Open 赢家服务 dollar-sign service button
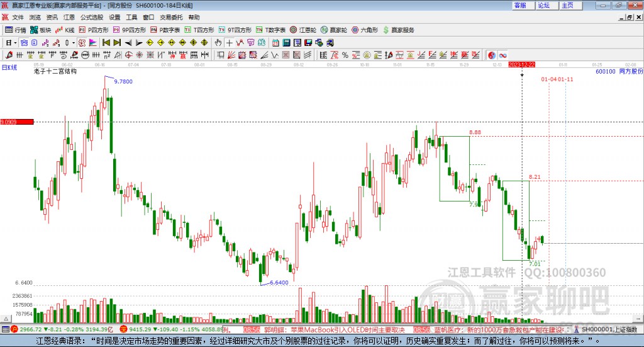Image resolution: width=644 pixels, height=347 pixels. [398, 30]
